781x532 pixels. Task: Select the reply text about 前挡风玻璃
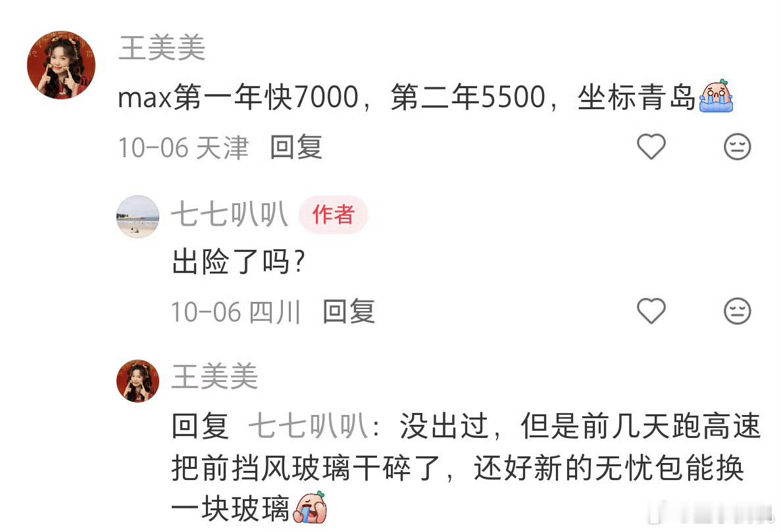point(466,468)
